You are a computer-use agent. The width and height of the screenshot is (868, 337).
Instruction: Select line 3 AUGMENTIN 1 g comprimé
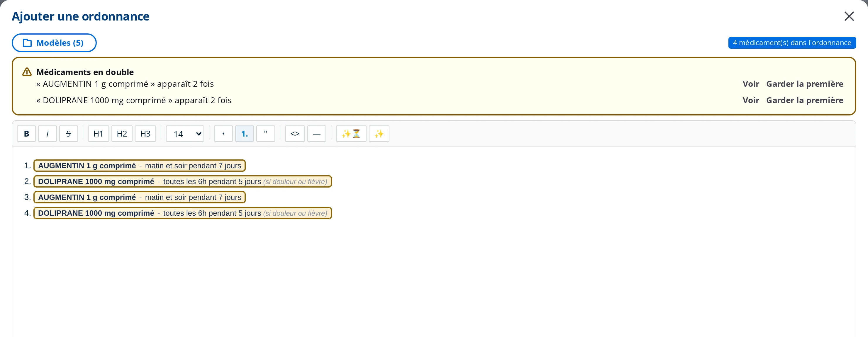pyautogui.click(x=140, y=197)
